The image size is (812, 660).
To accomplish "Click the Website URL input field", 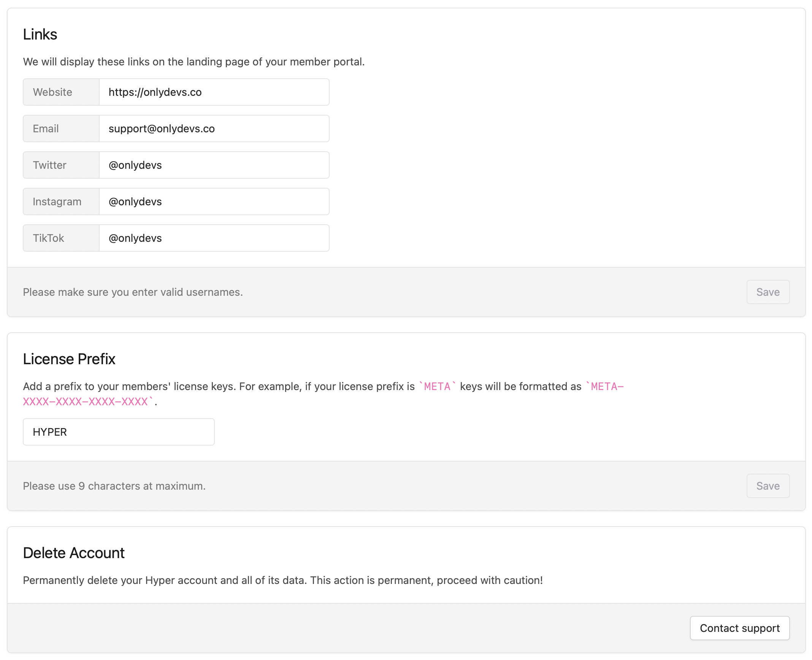I will point(214,92).
